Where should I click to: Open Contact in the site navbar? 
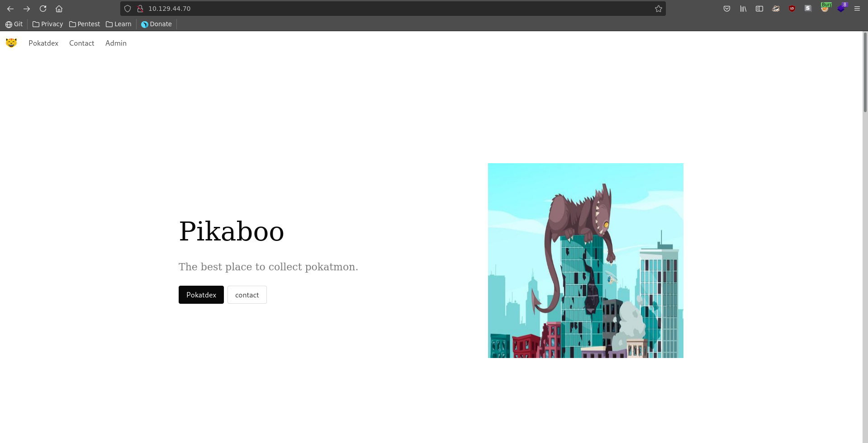pos(81,43)
